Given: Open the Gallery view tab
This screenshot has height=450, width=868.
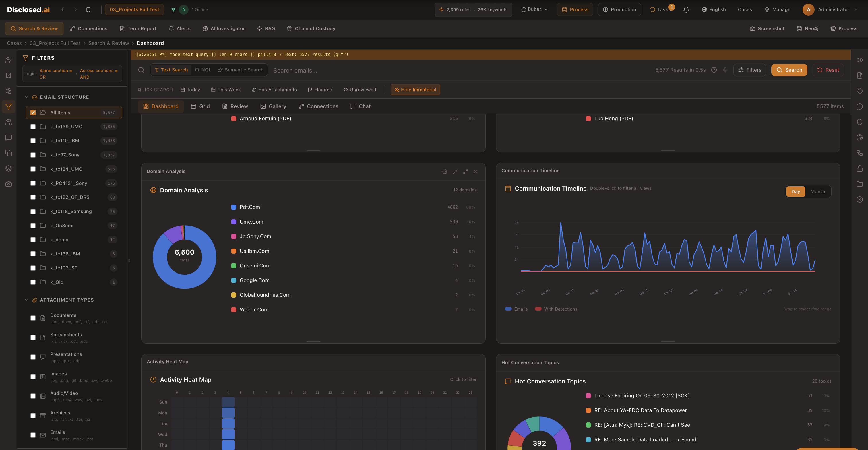Looking at the screenshot, I should click(273, 106).
